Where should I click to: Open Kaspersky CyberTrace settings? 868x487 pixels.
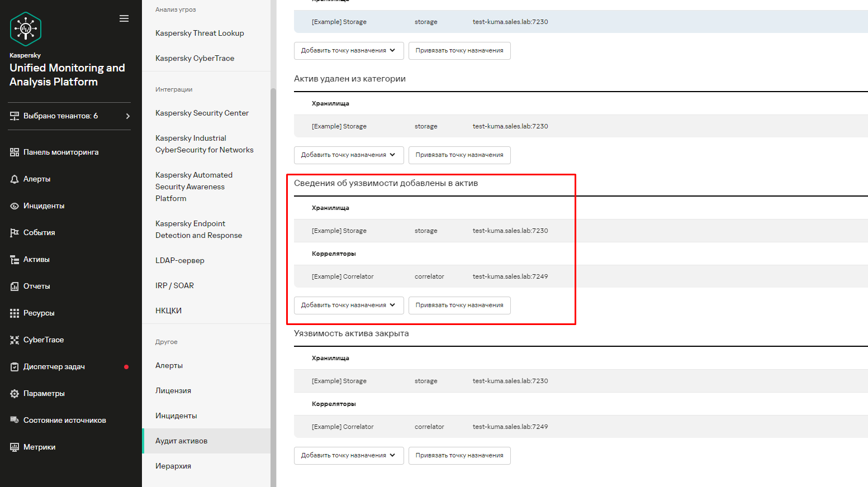tap(195, 58)
